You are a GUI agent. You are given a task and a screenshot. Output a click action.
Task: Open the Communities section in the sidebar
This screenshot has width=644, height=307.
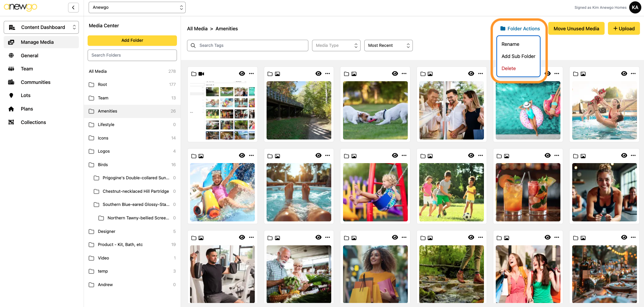[35, 82]
